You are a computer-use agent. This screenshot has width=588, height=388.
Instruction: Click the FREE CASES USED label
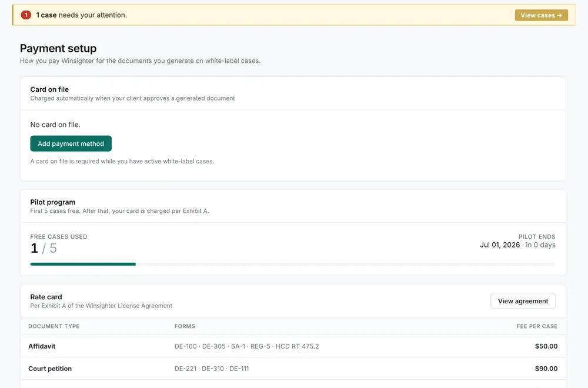(58, 236)
